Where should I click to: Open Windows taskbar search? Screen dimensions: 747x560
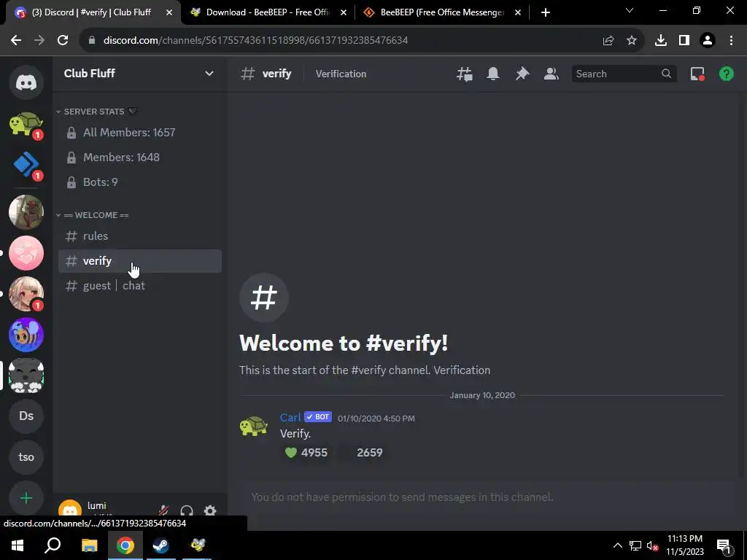[x=53, y=545]
